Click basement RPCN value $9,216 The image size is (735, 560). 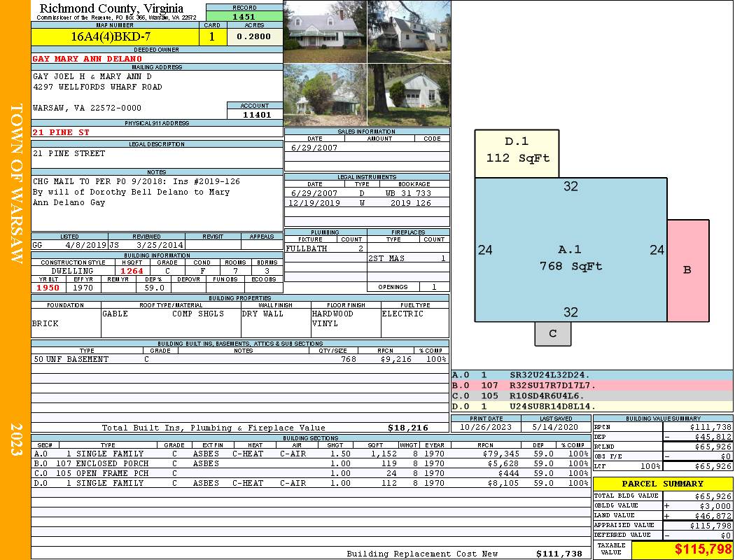(396, 359)
